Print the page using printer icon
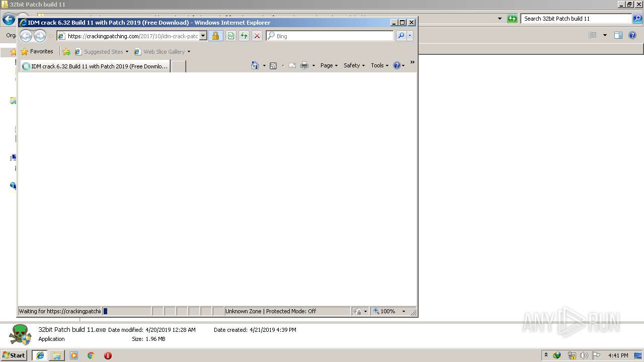 point(304,65)
